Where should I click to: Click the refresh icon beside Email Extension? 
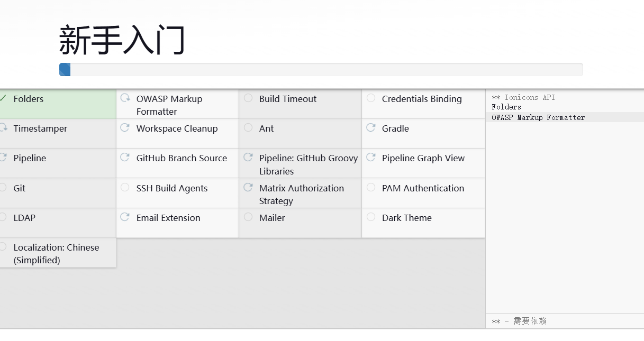click(125, 217)
